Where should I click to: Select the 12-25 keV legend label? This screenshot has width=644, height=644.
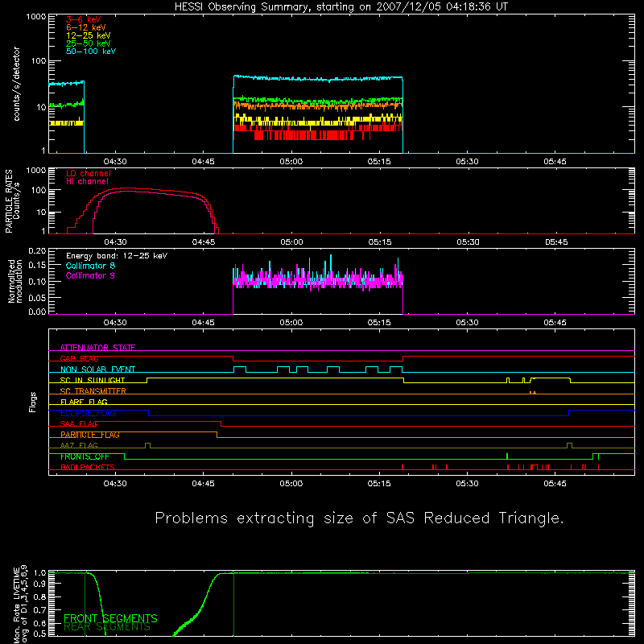pyautogui.click(x=88, y=35)
